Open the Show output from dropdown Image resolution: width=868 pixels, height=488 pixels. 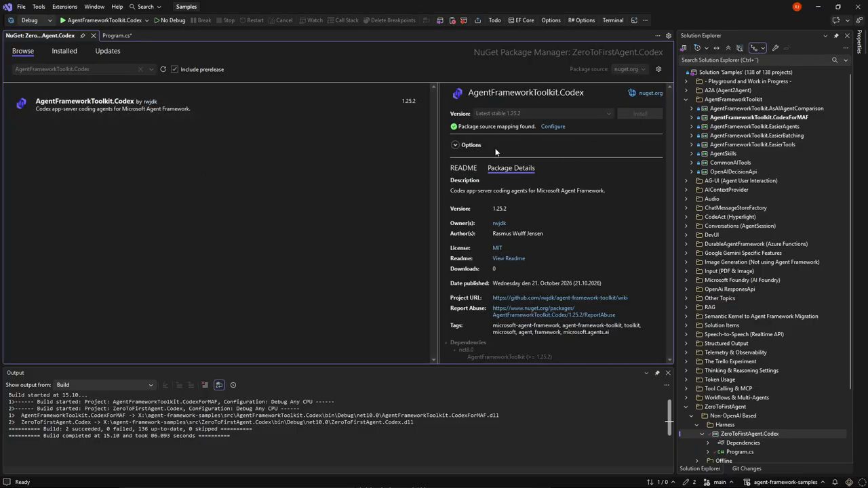[x=104, y=385]
